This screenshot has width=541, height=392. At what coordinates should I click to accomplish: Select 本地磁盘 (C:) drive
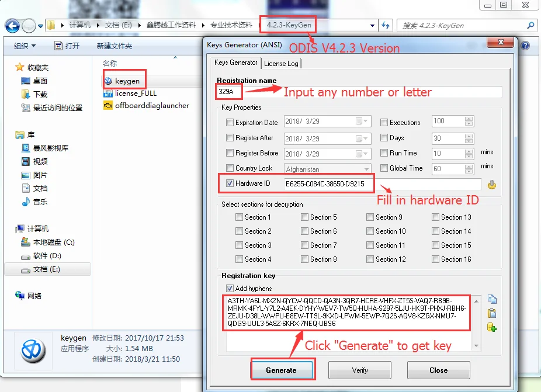tap(47, 242)
